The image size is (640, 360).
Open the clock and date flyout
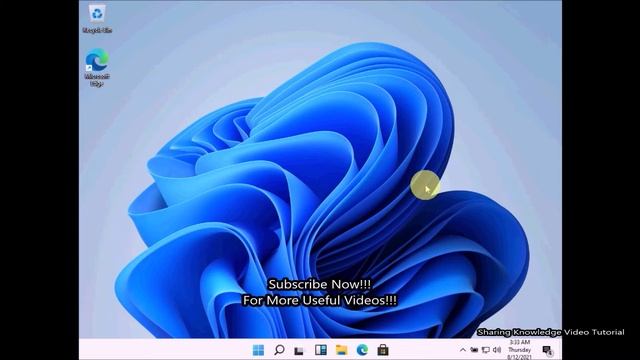[x=520, y=350]
